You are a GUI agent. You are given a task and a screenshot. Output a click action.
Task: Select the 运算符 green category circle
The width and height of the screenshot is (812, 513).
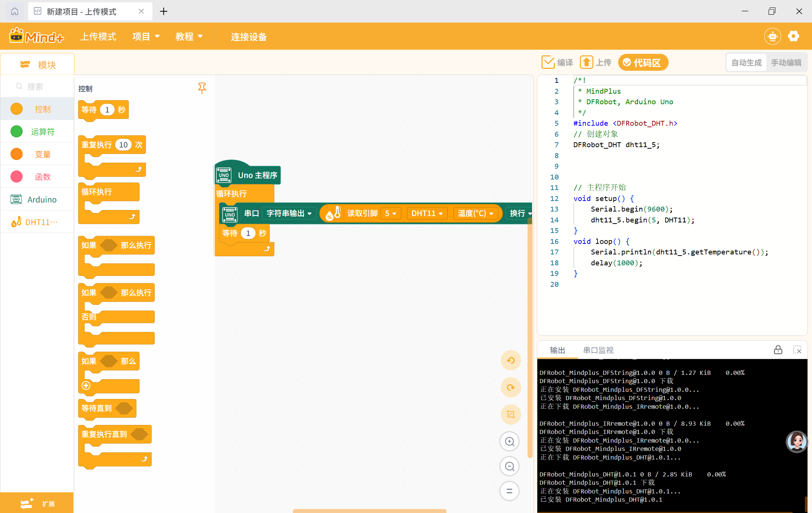point(17,132)
